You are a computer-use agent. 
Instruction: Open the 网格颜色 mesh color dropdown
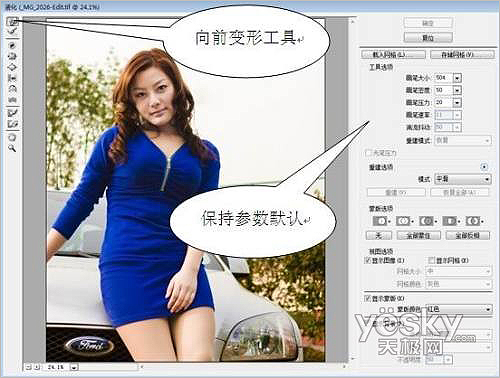[459, 284]
